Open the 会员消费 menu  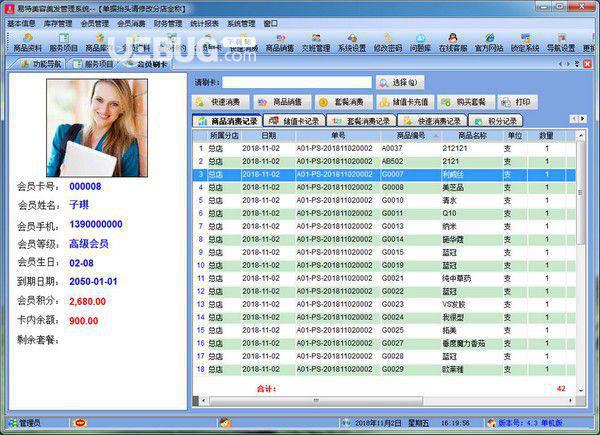[131, 24]
